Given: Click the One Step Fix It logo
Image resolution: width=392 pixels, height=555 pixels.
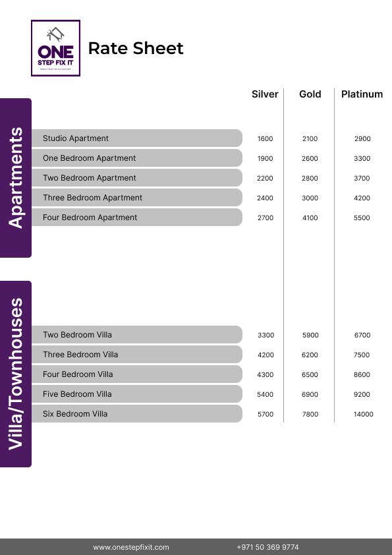Looking at the screenshot, I should pos(55,48).
